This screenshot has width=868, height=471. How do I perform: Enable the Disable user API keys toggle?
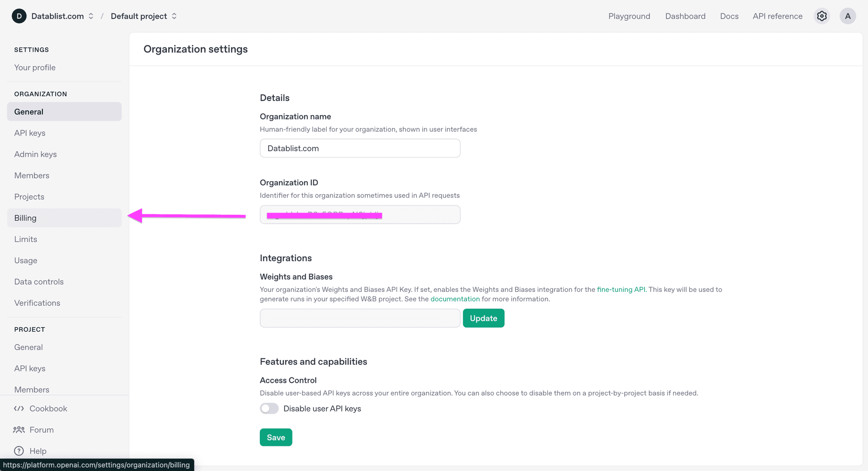[x=269, y=408]
